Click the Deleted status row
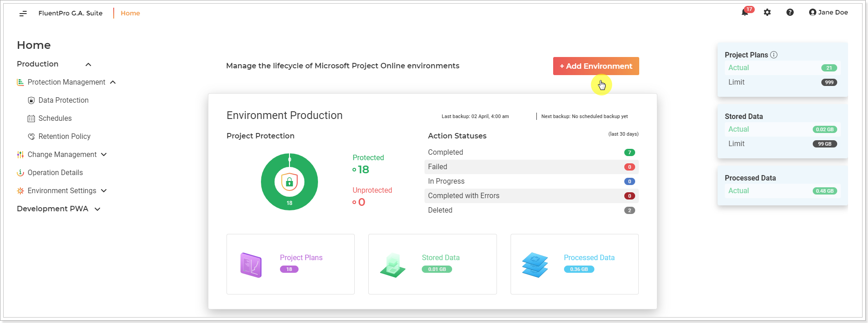 click(531, 210)
